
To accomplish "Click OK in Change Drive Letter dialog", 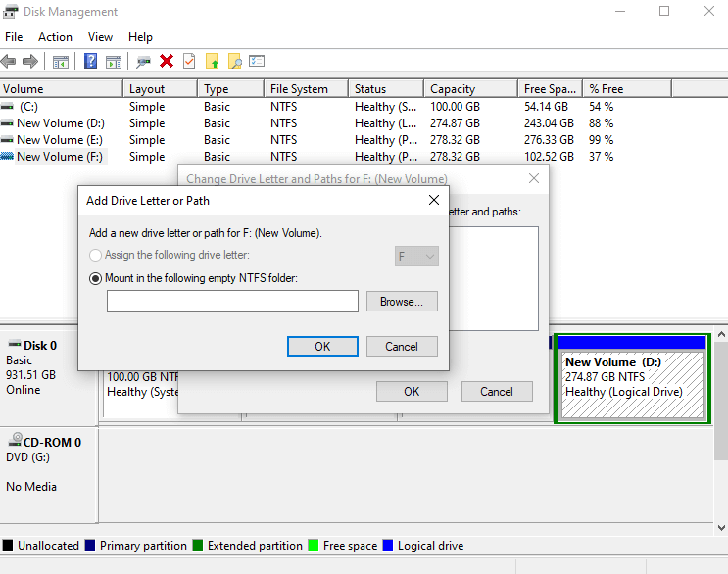I will click(x=412, y=392).
